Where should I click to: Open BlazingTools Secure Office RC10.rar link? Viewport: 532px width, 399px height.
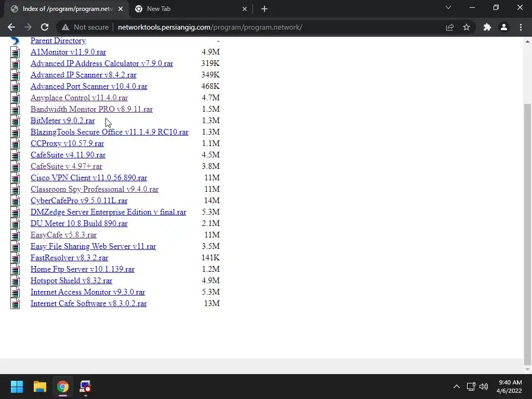(x=109, y=132)
